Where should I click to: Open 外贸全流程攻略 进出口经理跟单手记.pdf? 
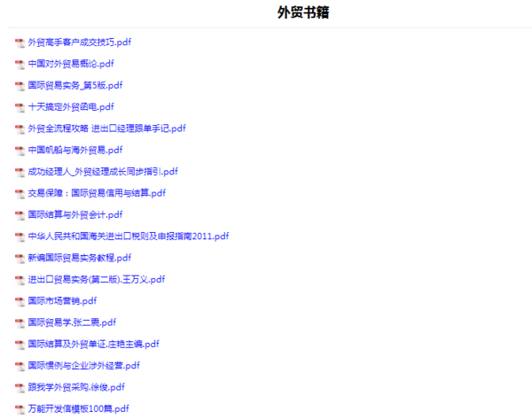tap(107, 128)
